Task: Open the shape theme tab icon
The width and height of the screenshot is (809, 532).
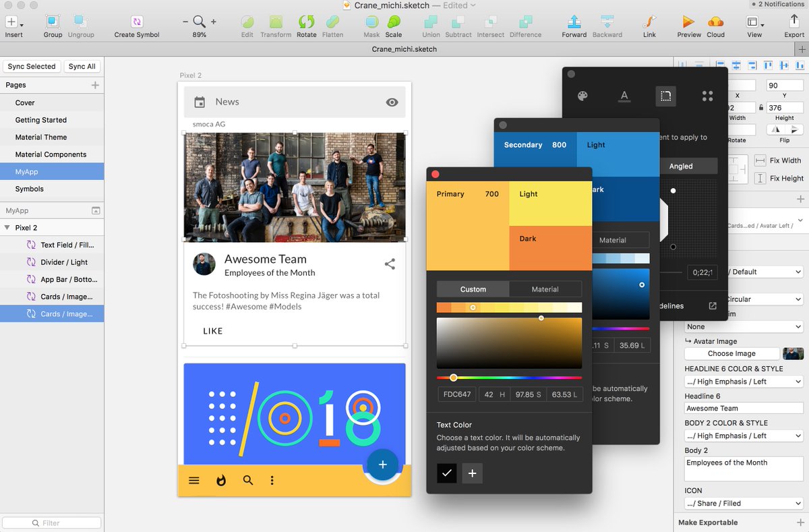Action: 665,96
